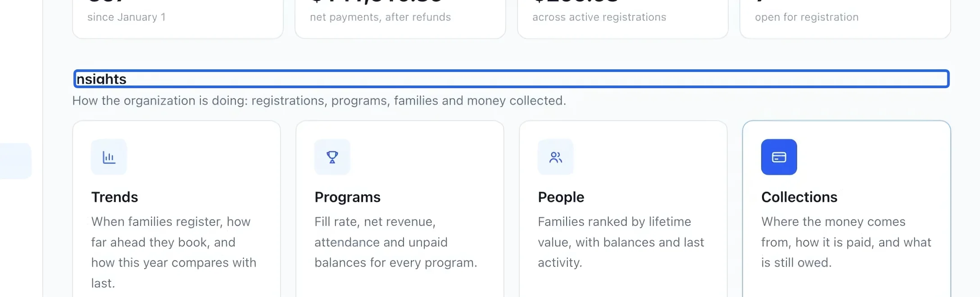Select the highlighted sidebar item at left edge
This screenshot has height=297, width=980.
(16, 161)
